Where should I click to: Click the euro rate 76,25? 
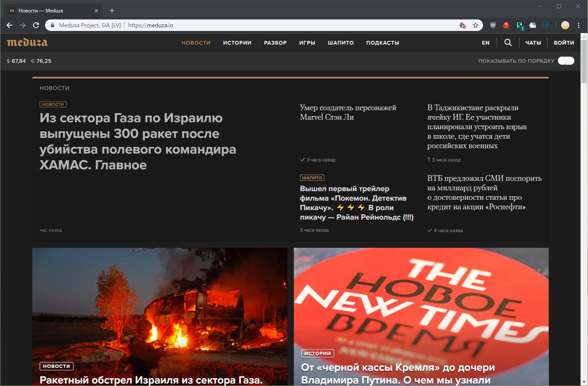click(x=41, y=61)
